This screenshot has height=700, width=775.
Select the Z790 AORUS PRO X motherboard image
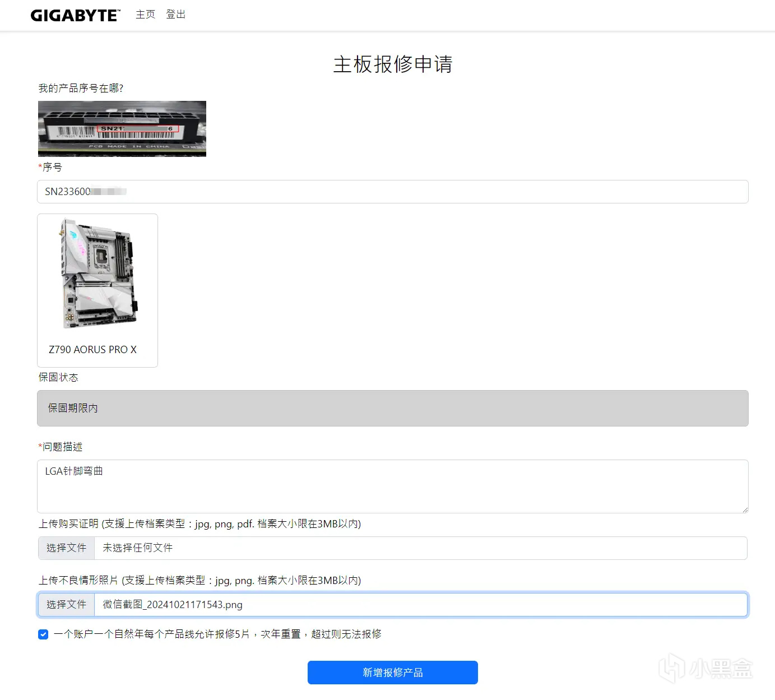(98, 273)
